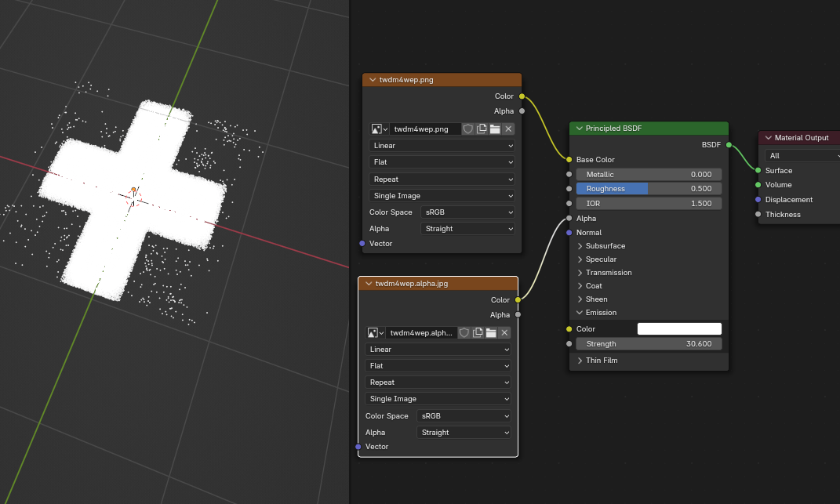
Task: Click the Emission Color input socket
Action: [x=569, y=329]
